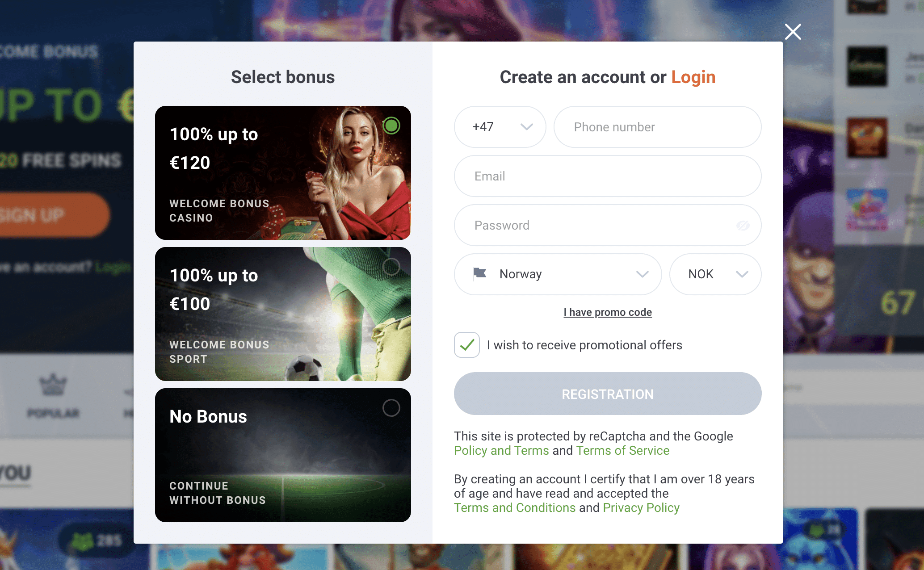Select the casino welcome bonus radio button
924x570 pixels.
[391, 126]
